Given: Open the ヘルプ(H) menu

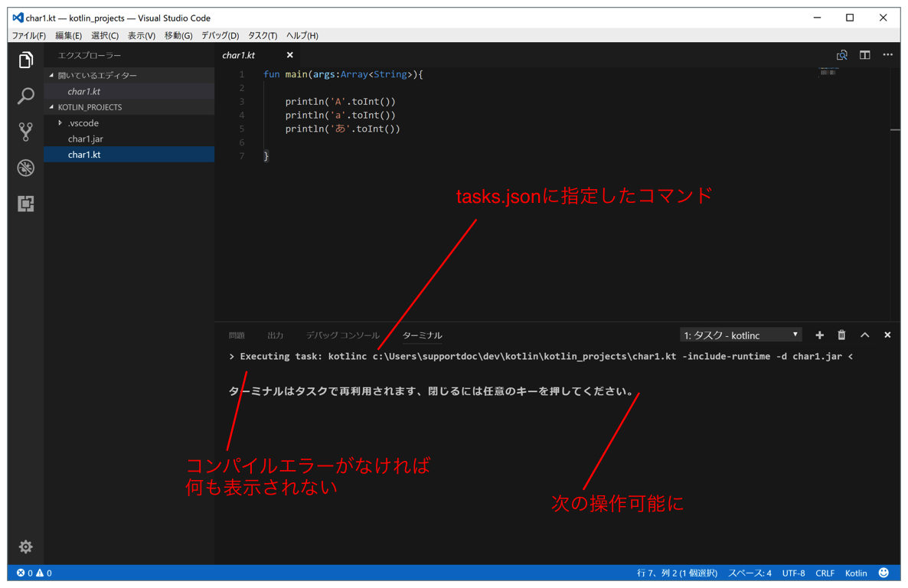Looking at the screenshot, I should 302,35.
